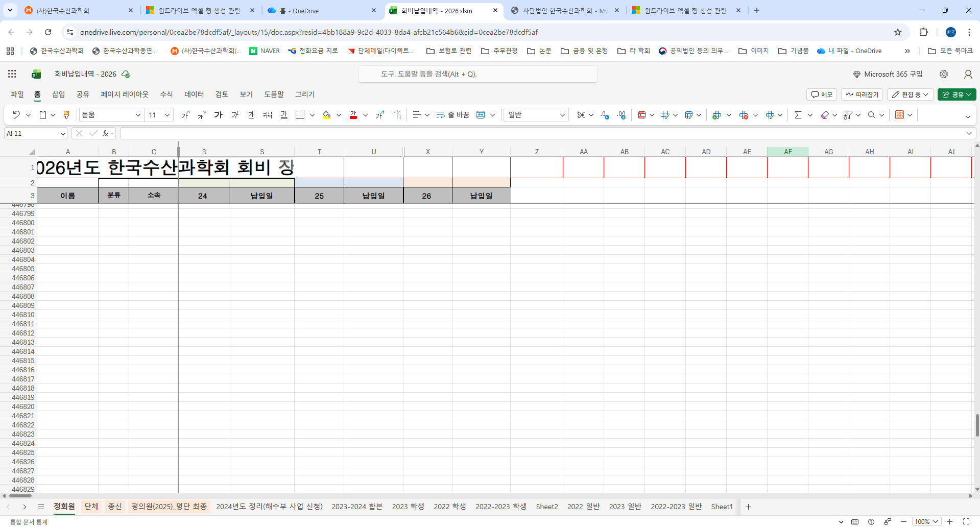
Task: Select column AF header
Action: pos(787,152)
